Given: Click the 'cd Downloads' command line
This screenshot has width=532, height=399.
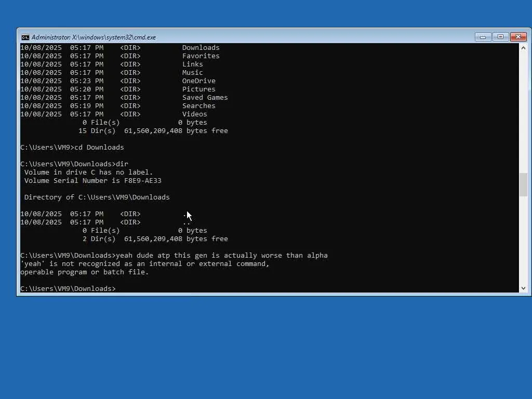Looking at the screenshot, I should [x=72, y=147].
